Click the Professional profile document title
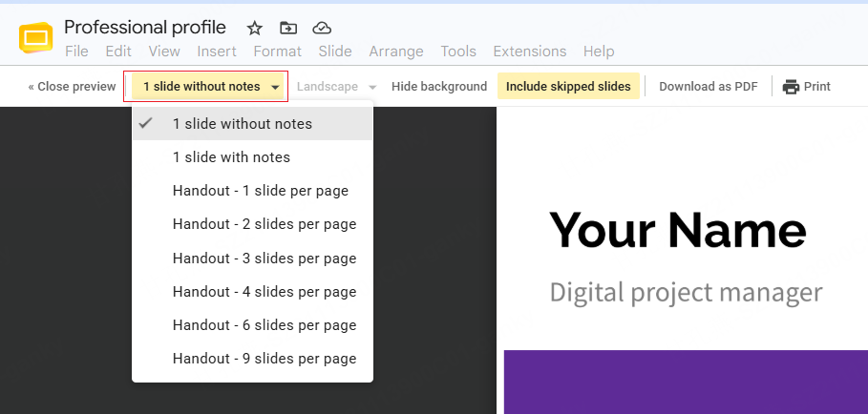The width and height of the screenshot is (868, 414). pos(145,28)
